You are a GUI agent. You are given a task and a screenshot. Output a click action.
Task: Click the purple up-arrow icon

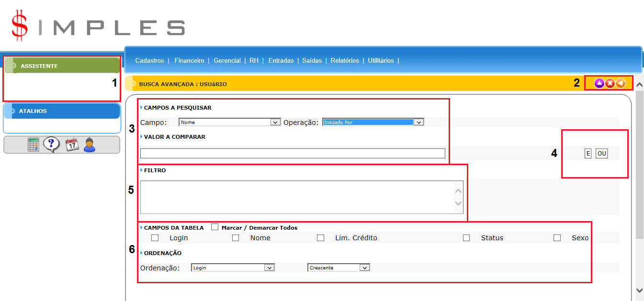point(599,83)
